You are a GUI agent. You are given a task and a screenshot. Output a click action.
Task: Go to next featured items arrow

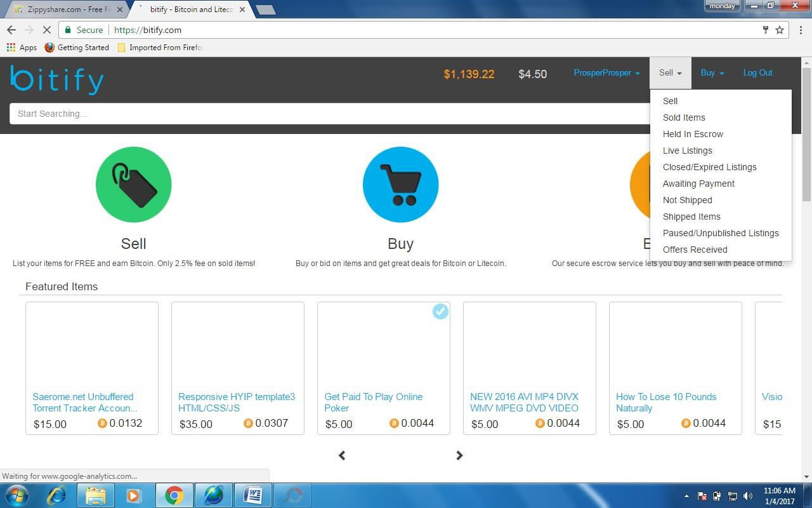[459, 455]
